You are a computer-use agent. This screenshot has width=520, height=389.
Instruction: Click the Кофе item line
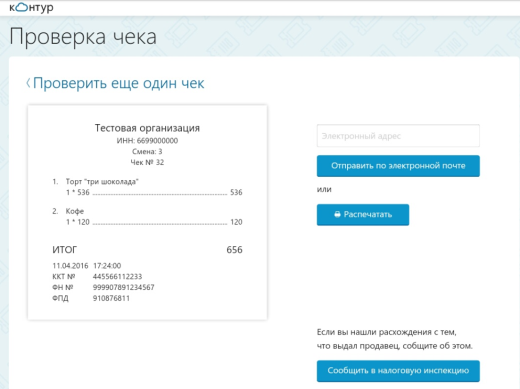[75, 211]
